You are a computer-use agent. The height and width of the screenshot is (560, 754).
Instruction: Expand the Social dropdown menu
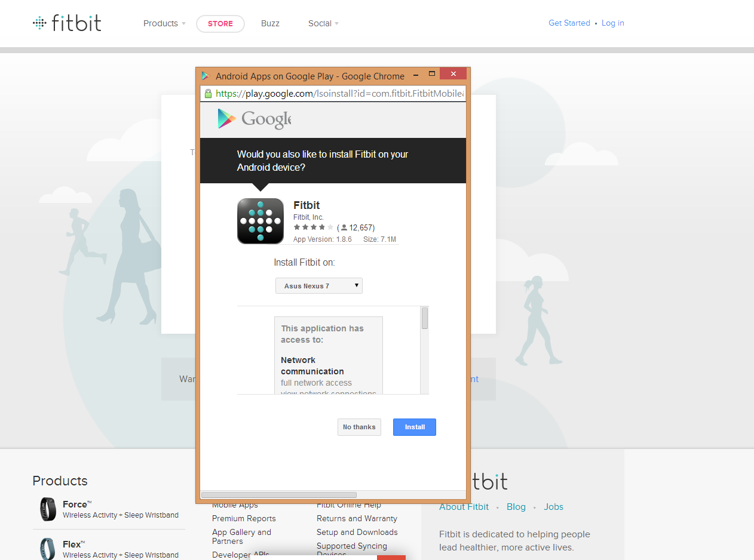pyautogui.click(x=323, y=23)
